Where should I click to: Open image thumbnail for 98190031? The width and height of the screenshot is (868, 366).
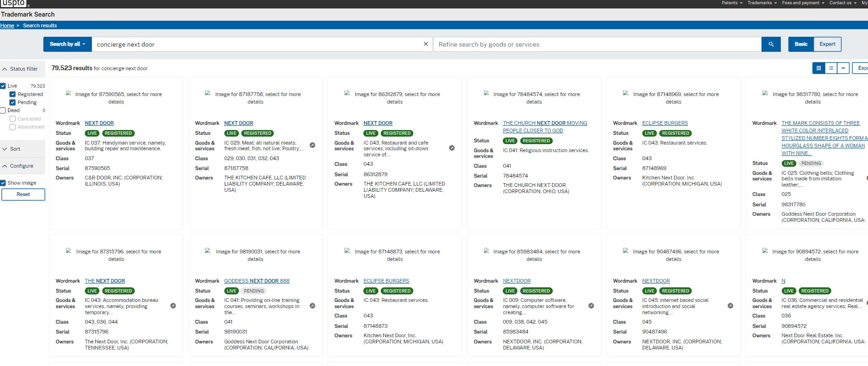255,255
